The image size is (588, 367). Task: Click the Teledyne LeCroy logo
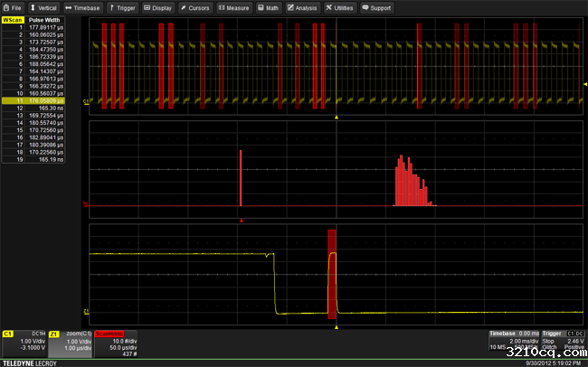click(30, 363)
